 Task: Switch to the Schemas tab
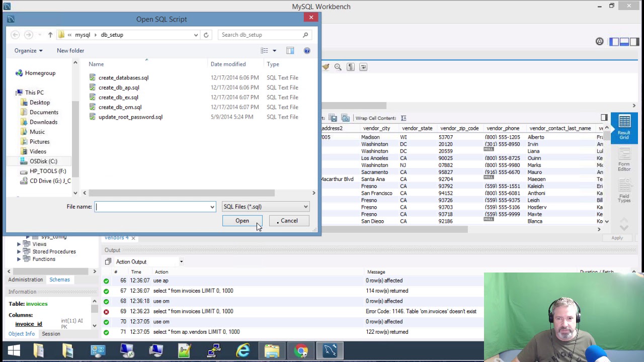pos(59,280)
